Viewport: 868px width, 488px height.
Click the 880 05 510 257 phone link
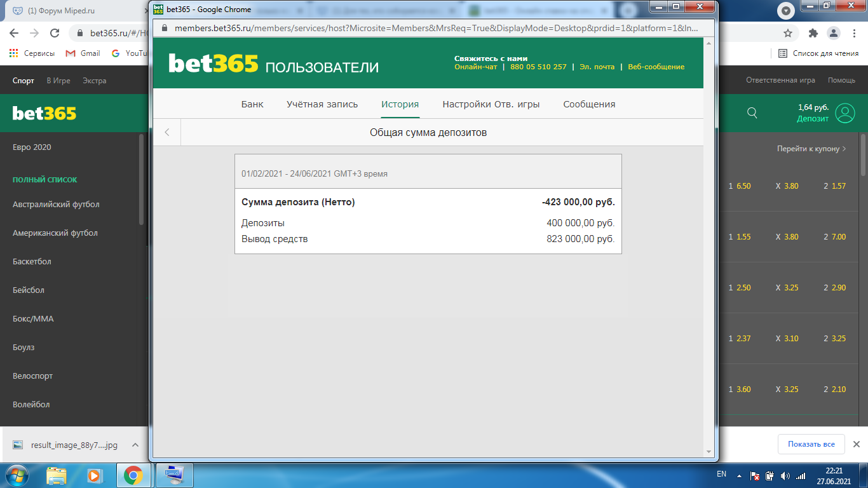[538, 67]
